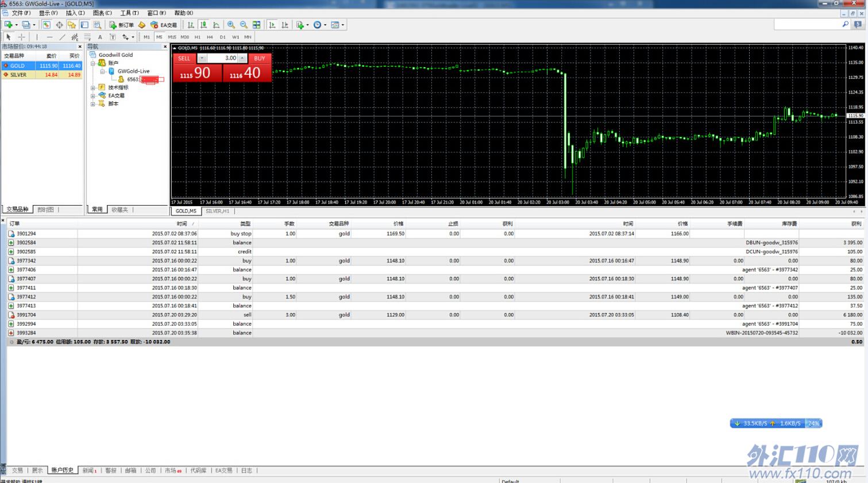Viewport: 868px width, 483px height.
Task: Toggle the chart auto scroll icon
Action: pyautogui.click(x=272, y=25)
